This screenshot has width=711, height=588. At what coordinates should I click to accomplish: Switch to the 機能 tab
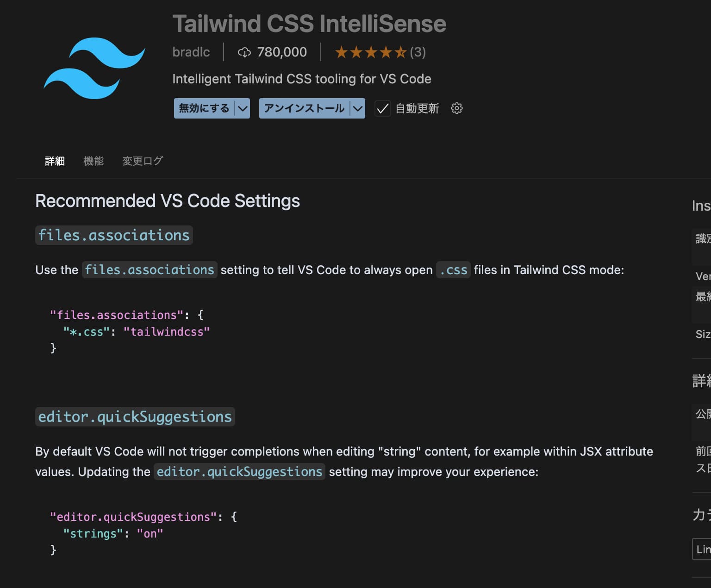94,161
